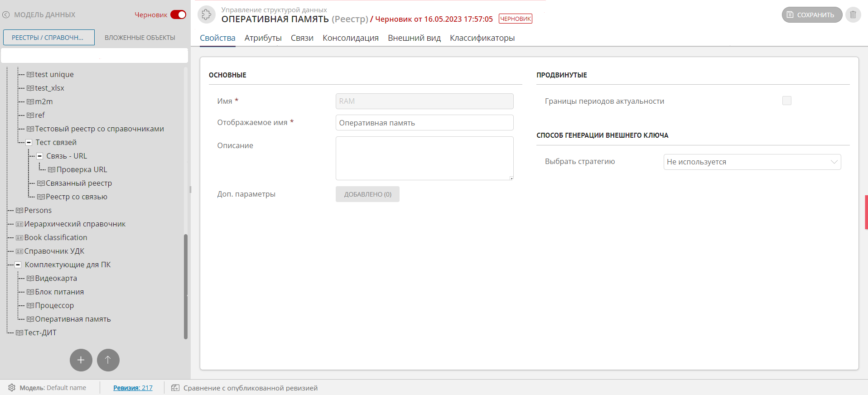
Task: Click the Отображаемое имя input field
Action: point(424,123)
